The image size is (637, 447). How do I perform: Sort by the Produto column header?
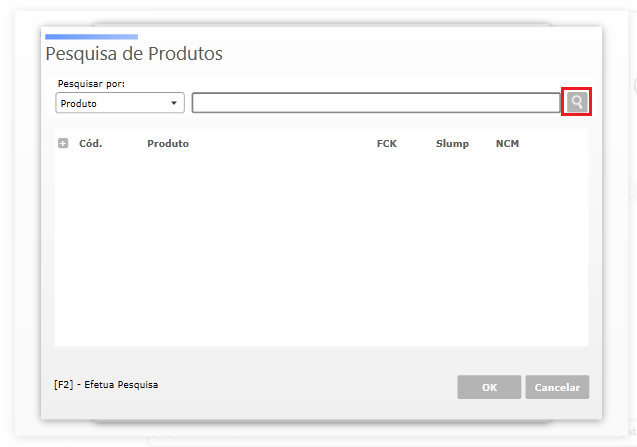[x=168, y=143]
